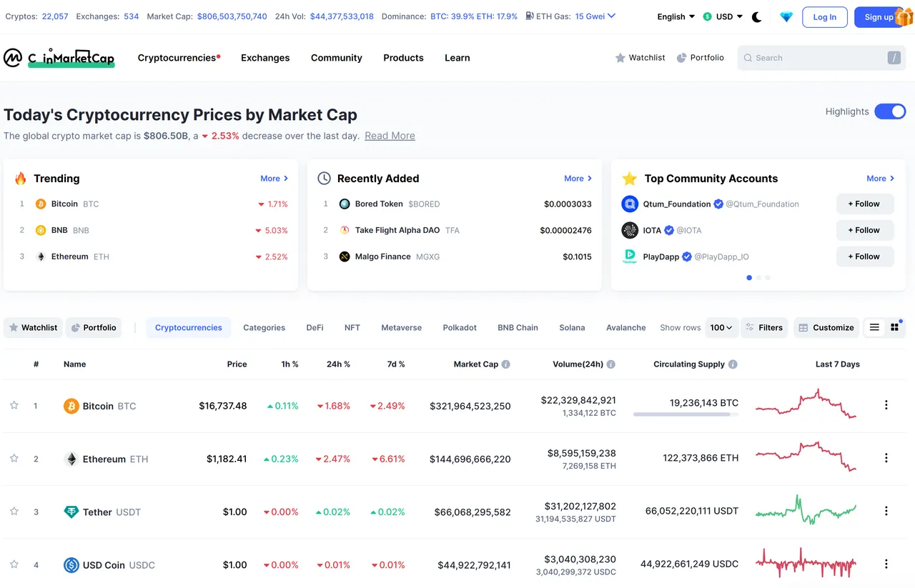The height and width of the screenshot is (588, 915).
Task: Click the Tether logo icon
Action: (x=71, y=512)
